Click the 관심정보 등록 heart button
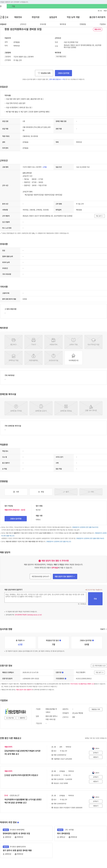The height and width of the screenshot is (868, 107). [x=44, y=73]
